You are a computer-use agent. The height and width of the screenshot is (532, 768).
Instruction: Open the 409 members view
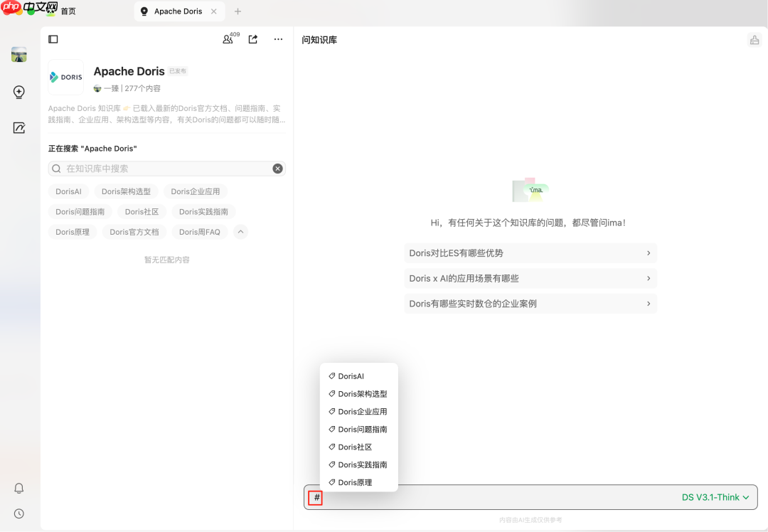coord(228,41)
